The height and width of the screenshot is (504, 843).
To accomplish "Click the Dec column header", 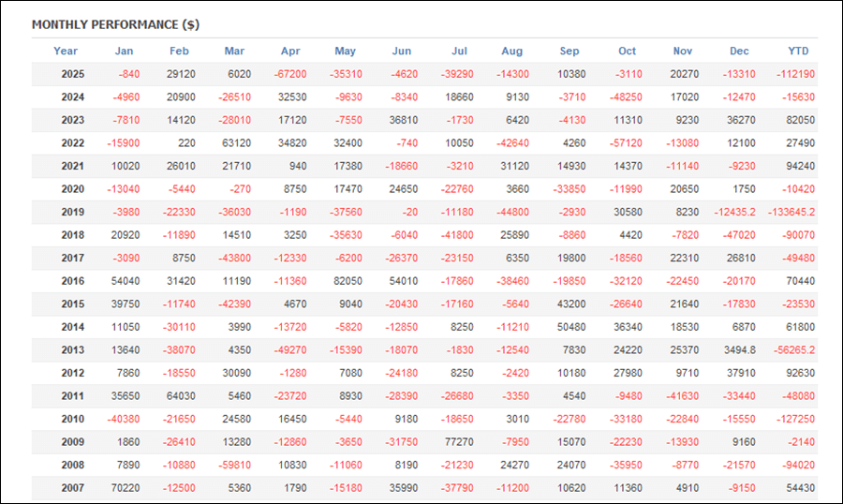I will pos(739,51).
